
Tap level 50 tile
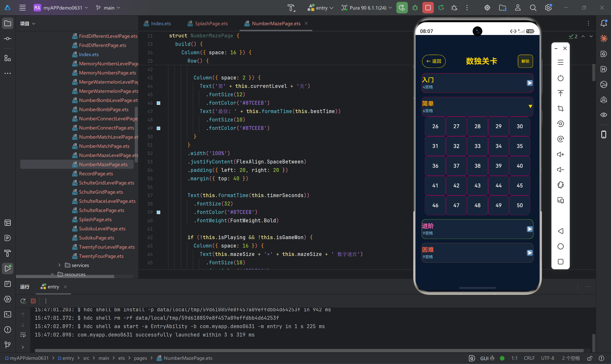[x=519, y=205]
